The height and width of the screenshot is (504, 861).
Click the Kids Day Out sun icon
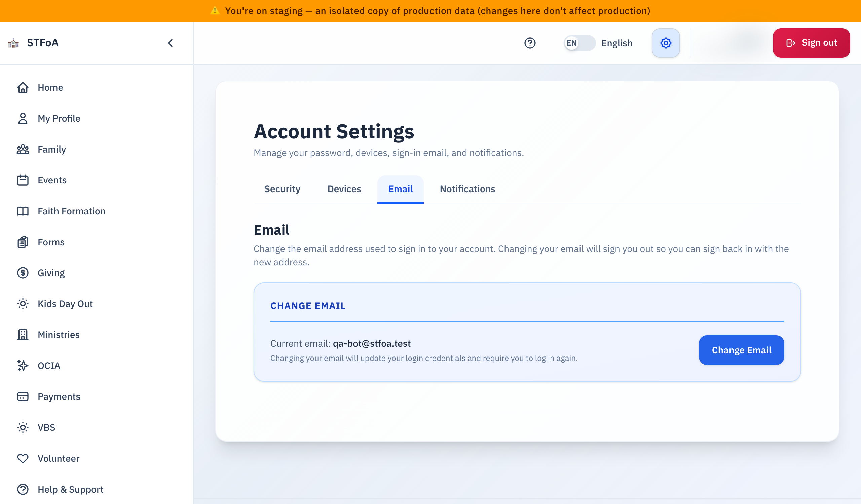coord(23,304)
